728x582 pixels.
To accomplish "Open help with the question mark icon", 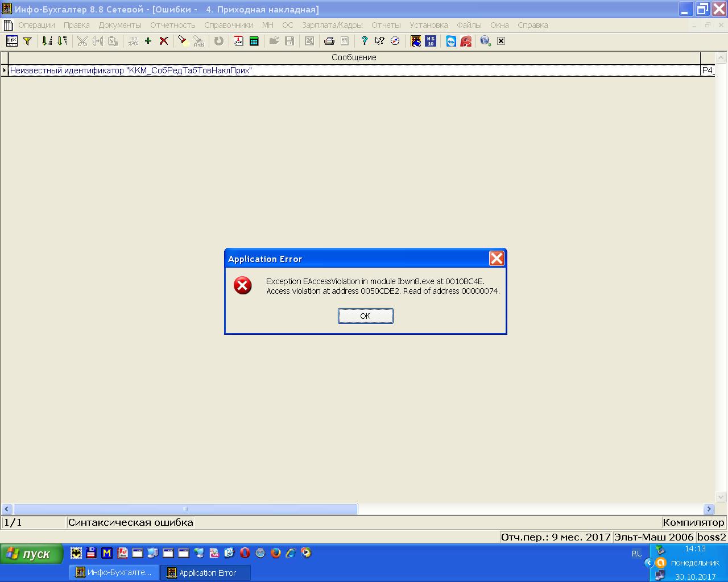I will tap(365, 41).
